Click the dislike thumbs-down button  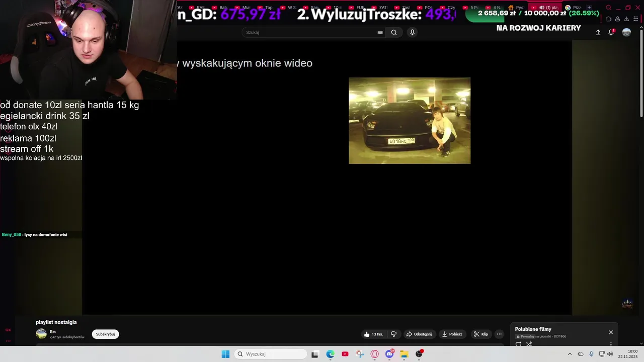(x=394, y=334)
